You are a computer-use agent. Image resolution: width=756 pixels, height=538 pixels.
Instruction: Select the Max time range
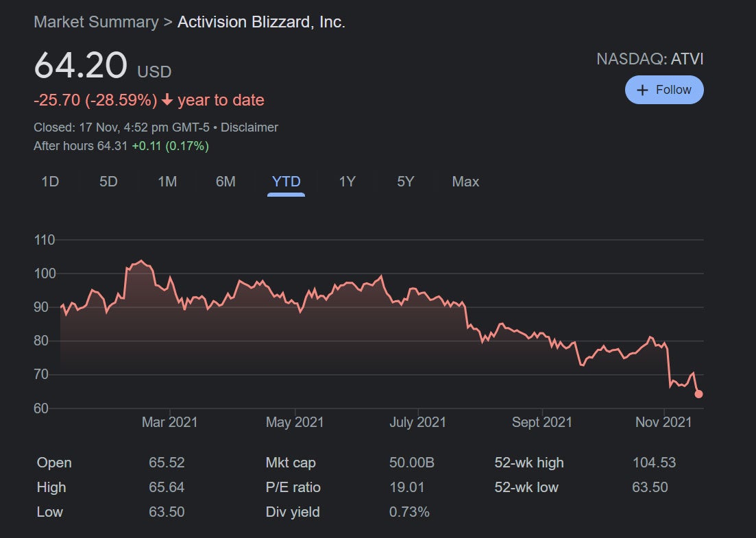[465, 182]
